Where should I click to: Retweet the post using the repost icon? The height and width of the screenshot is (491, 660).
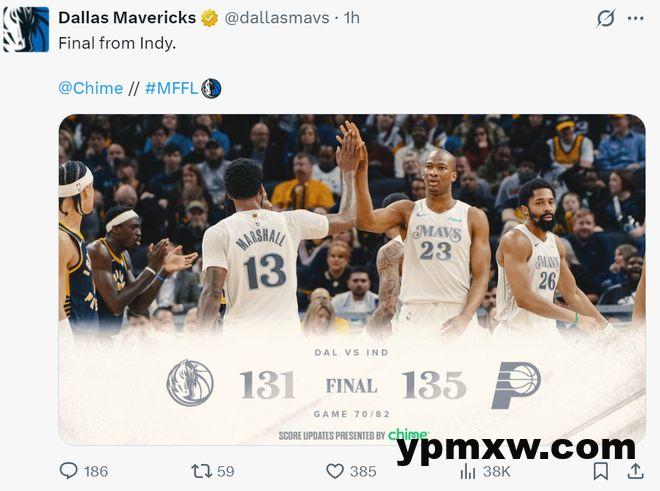[x=202, y=471]
